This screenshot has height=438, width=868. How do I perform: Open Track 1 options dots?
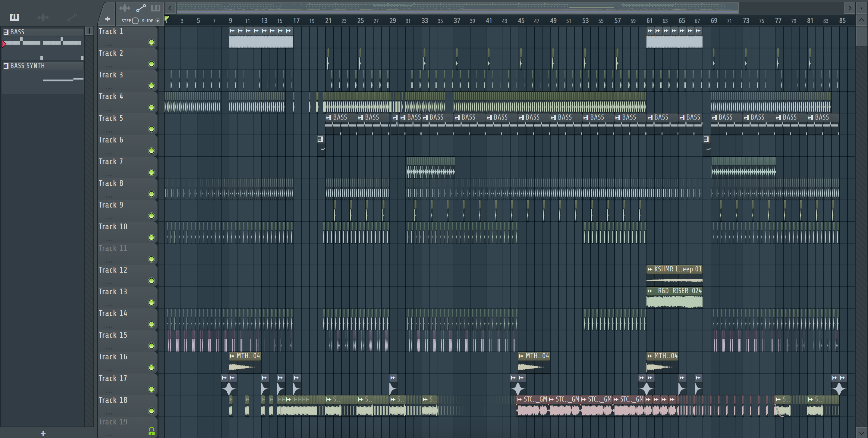109,45
